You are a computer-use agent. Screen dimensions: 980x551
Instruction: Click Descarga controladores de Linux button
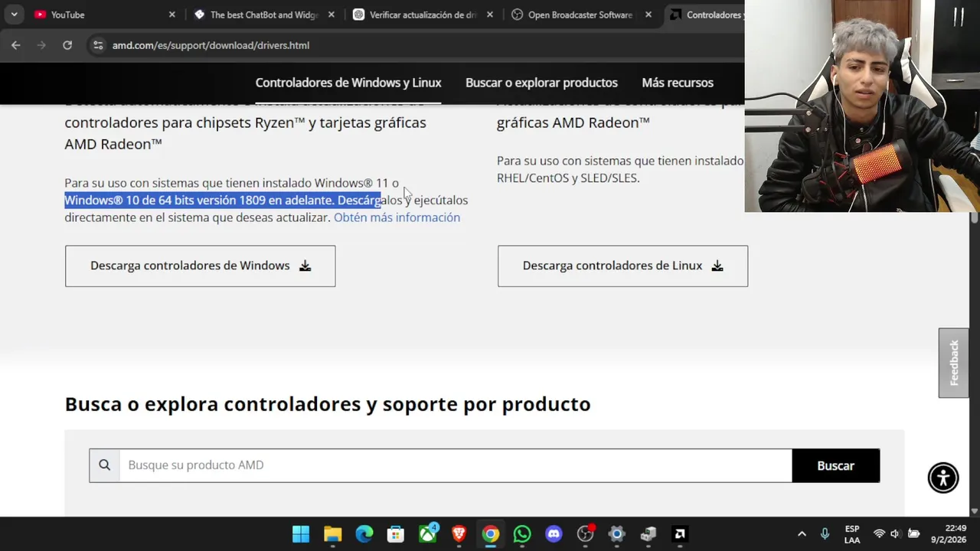coord(622,266)
